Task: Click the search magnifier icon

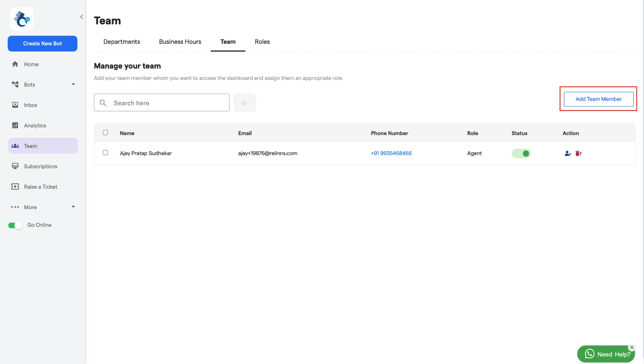Action: pos(103,103)
